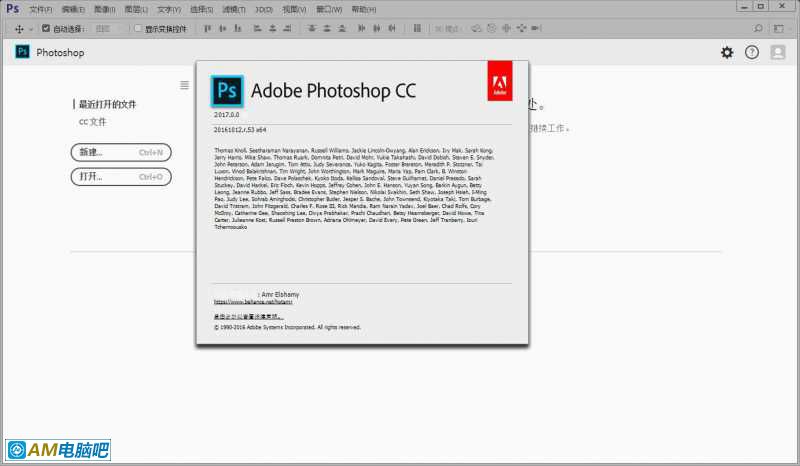
Task: Click the 打开... button
Action: 121,177
